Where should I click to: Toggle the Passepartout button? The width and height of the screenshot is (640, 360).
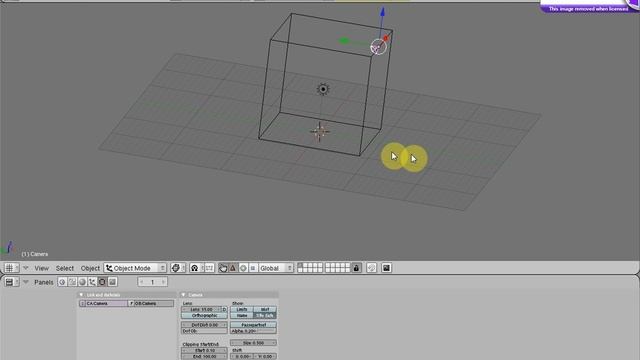click(253, 325)
